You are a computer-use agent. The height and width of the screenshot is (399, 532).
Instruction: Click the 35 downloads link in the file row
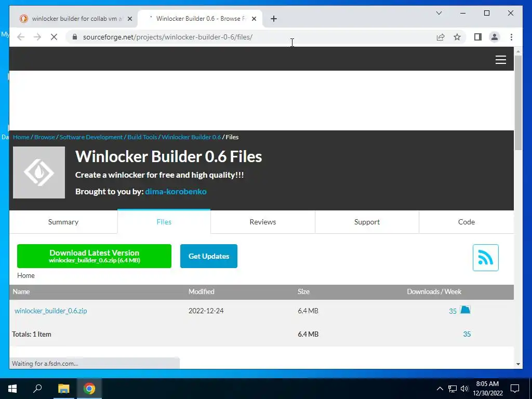pos(453,311)
